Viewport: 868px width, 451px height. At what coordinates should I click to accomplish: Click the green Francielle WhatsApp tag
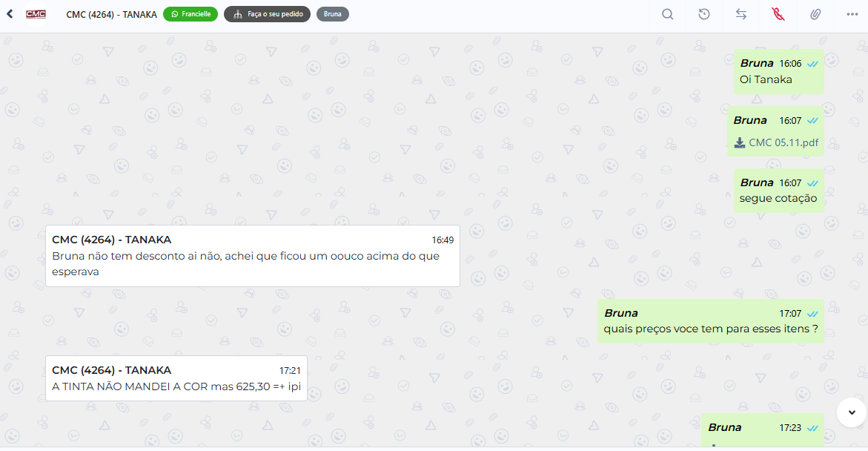coord(191,14)
